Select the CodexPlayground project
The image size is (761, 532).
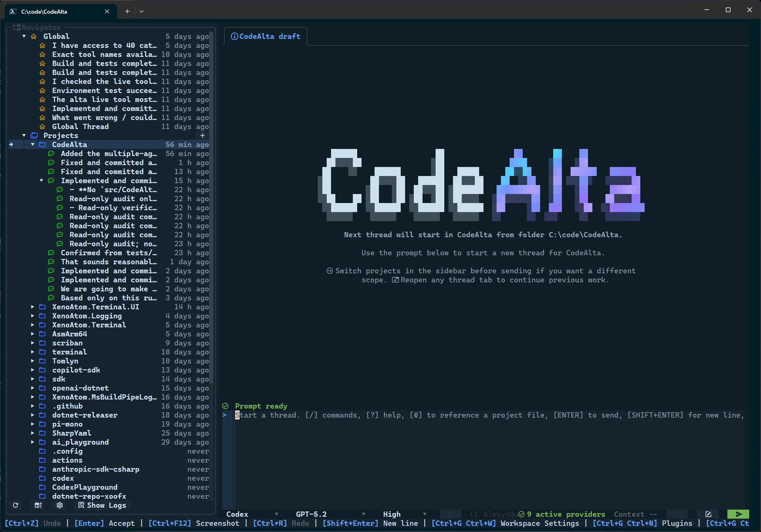(85, 487)
